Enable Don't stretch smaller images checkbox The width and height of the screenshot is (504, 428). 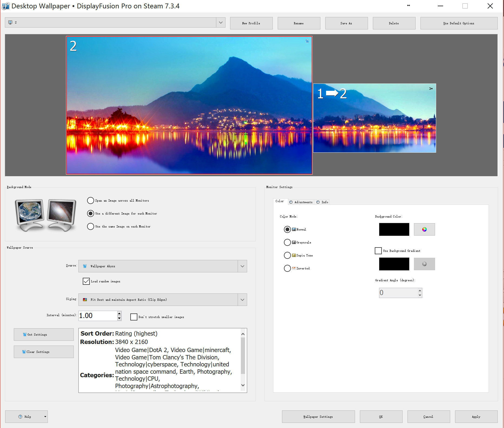134,317
